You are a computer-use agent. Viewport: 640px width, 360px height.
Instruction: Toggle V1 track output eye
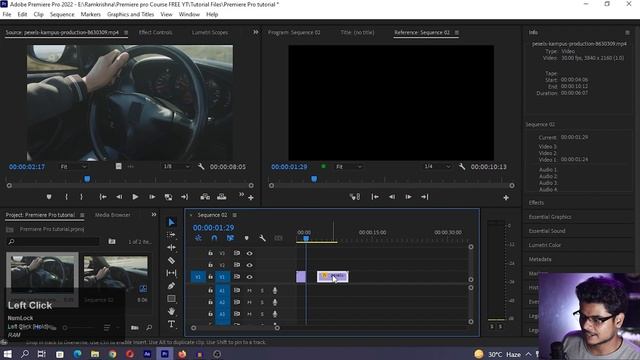(x=249, y=277)
